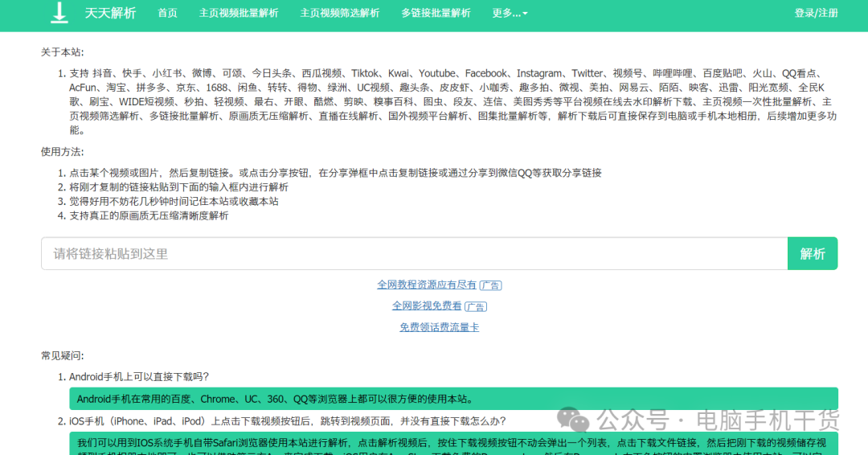
Task: Click the iOS手机 download question text
Action: (287, 421)
